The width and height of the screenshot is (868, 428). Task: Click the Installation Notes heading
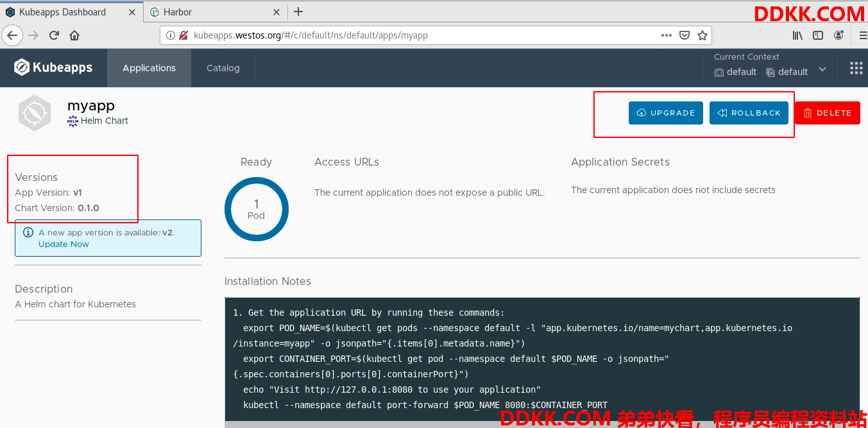tap(268, 281)
